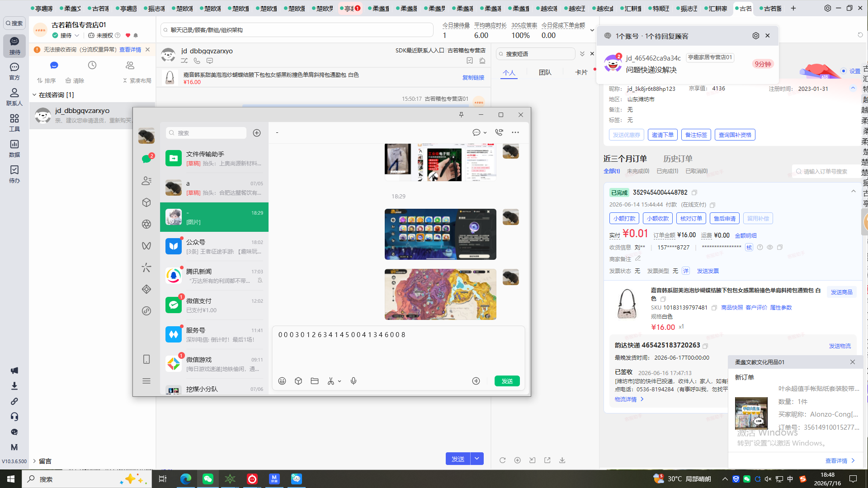Click 查看详情 link in new order popup
This screenshot has height=488, width=868.
[840, 461]
